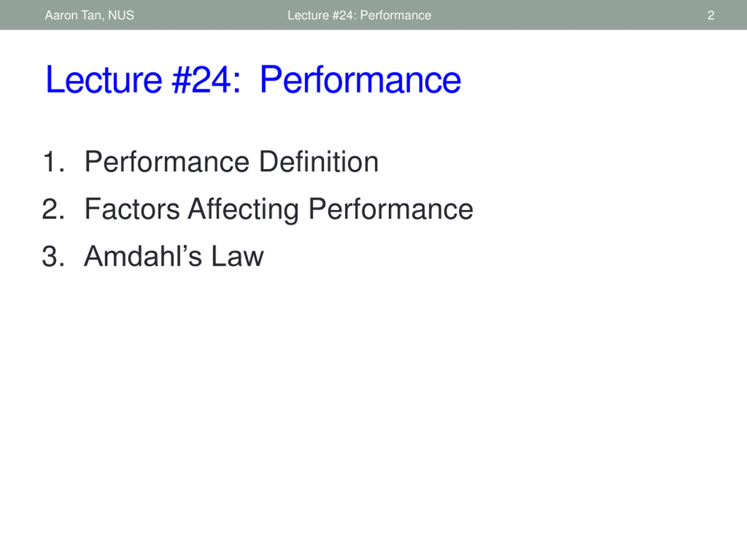Click the word 'Amdahl's' in item three
Screen dimensions: 747x560
143,256
